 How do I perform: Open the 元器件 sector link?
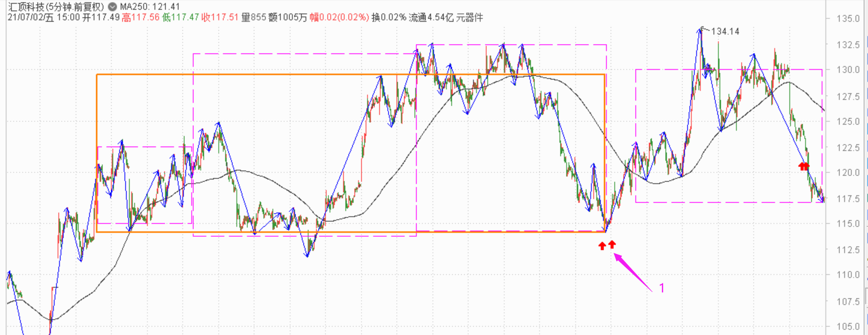tap(469, 18)
